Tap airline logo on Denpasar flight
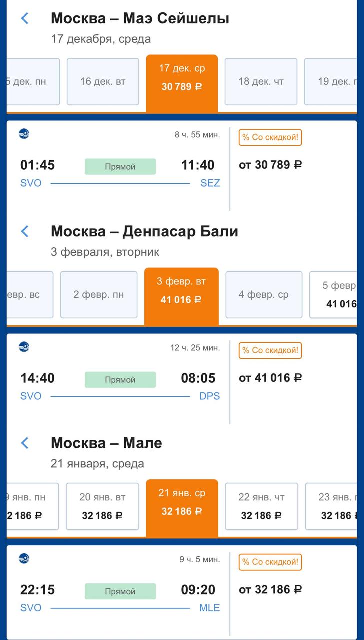Viewport: 364px width, 640px height. [24, 347]
